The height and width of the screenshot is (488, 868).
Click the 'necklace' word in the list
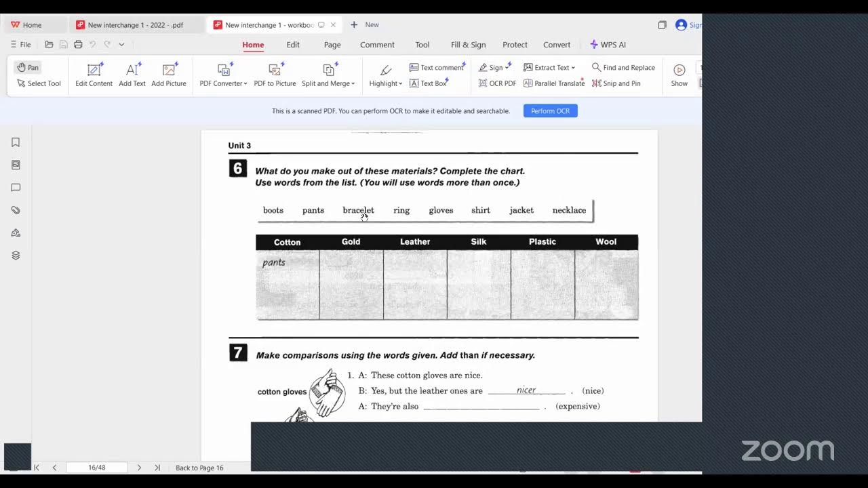click(569, 210)
